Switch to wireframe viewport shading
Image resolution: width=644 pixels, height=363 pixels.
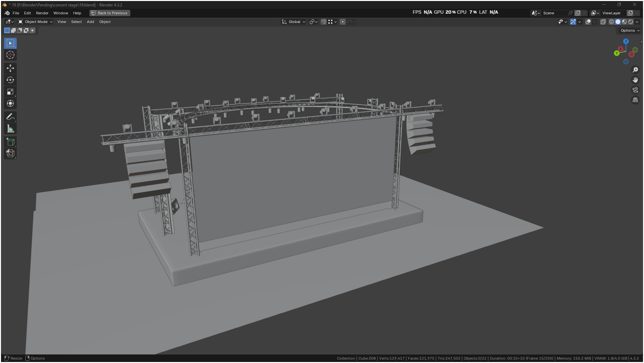point(611,22)
